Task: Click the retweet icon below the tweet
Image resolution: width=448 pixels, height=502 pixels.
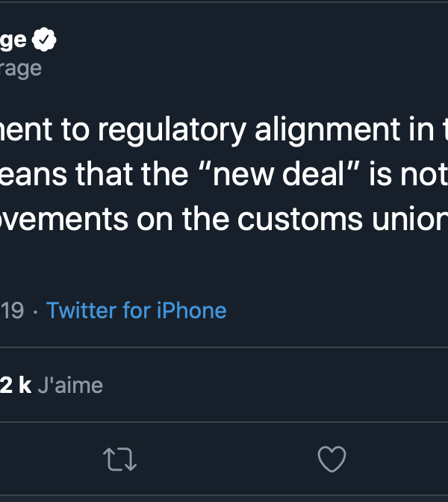Action: (x=120, y=459)
